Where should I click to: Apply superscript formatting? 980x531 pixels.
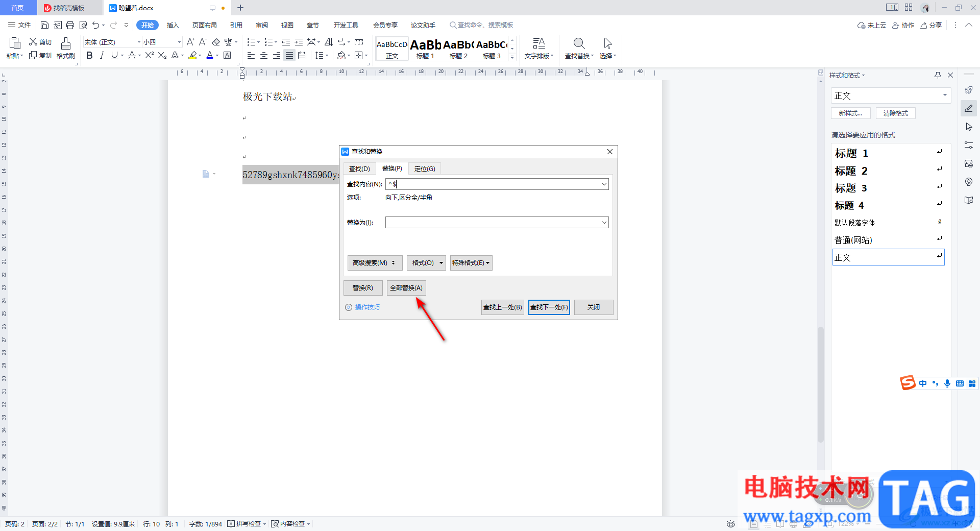pyautogui.click(x=150, y=55)
